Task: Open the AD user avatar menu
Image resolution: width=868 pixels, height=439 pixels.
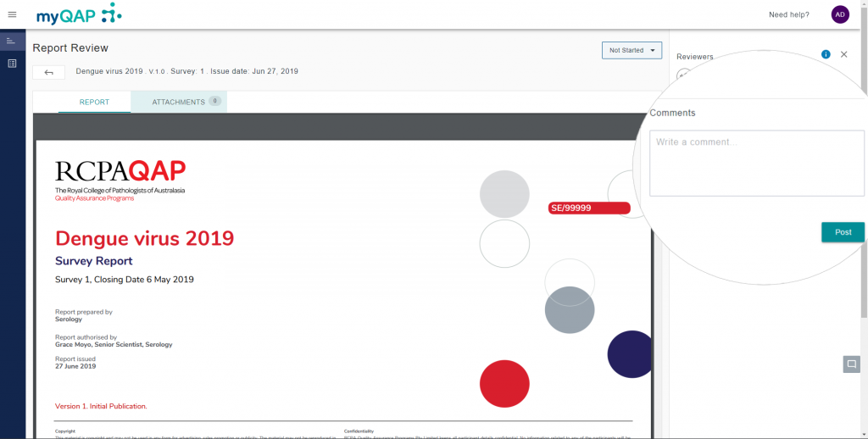Action: [840, 14]
